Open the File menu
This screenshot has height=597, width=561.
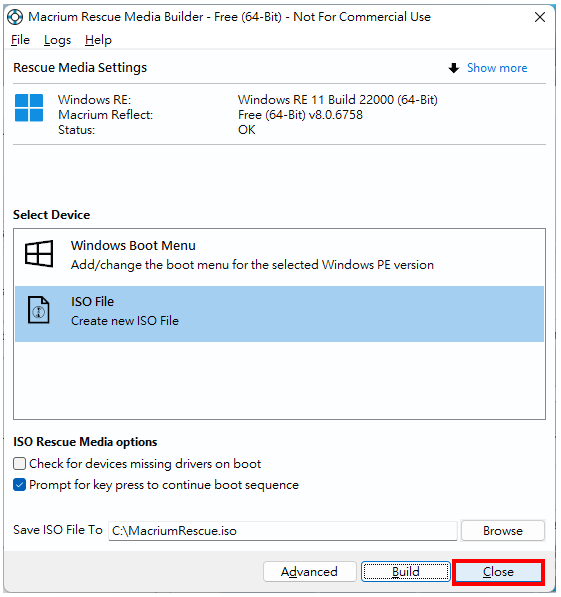pos(20,40)
